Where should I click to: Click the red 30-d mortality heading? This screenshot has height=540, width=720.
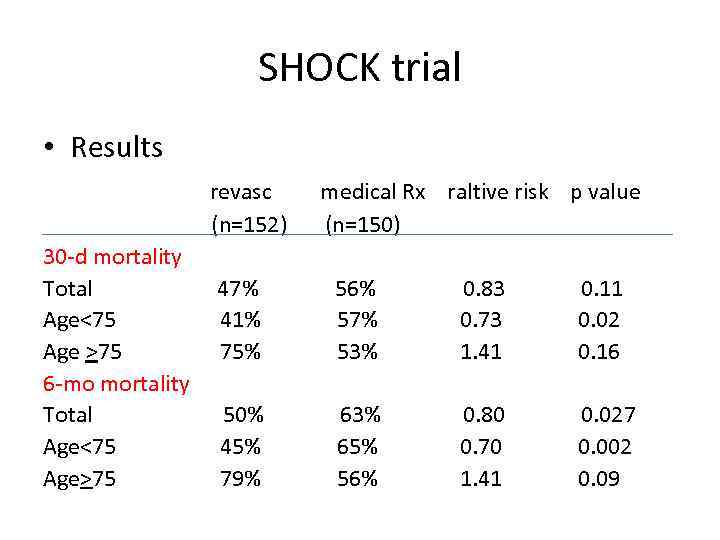(112, 257)
